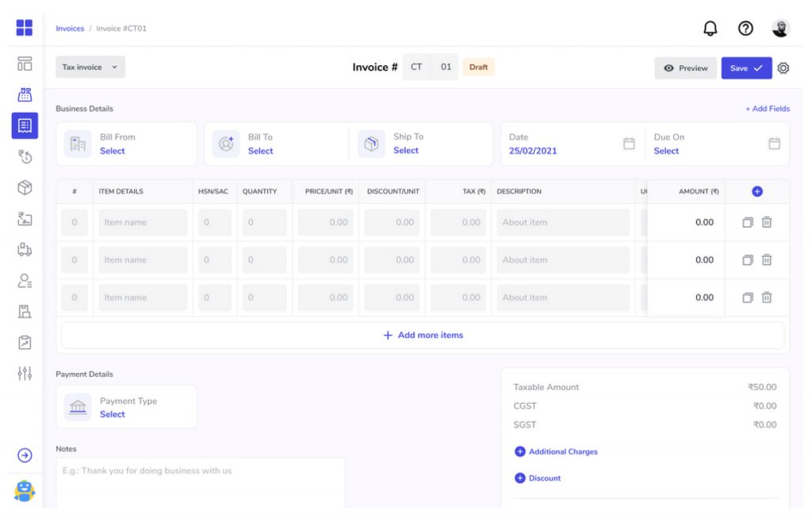Duplicate the first item row

pos(747,222)
